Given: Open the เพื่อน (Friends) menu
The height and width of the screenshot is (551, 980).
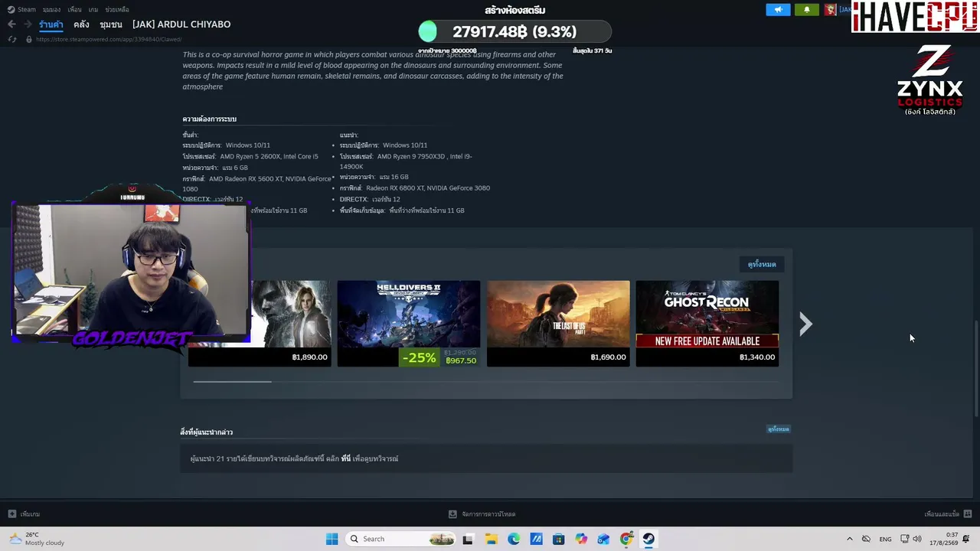Looking at the screenshot, I should (74, 9).
